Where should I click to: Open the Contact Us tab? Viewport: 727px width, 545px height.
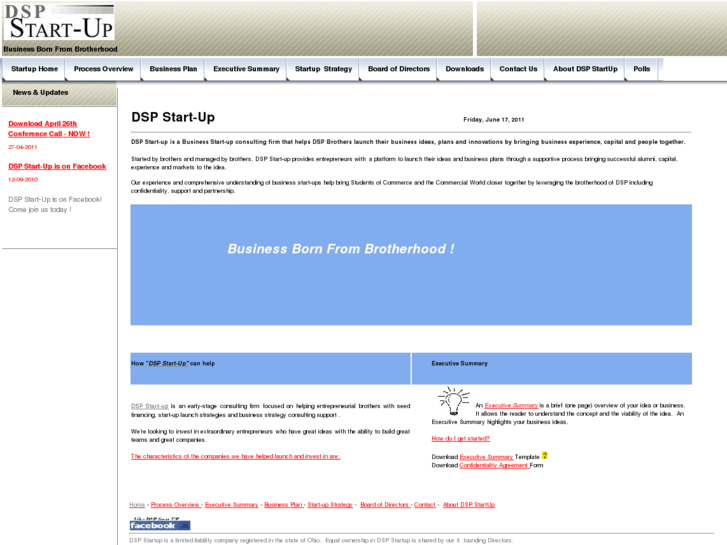(x=518, y=69)
